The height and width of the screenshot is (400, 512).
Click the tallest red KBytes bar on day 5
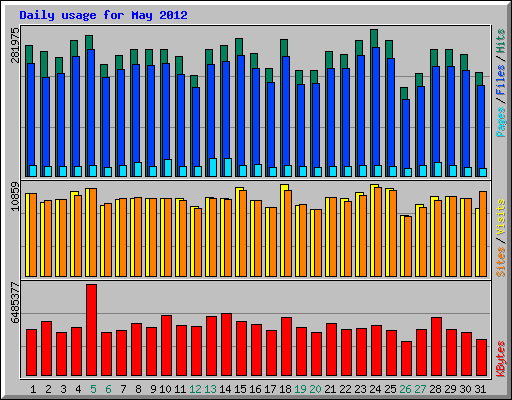pos(91,330)
